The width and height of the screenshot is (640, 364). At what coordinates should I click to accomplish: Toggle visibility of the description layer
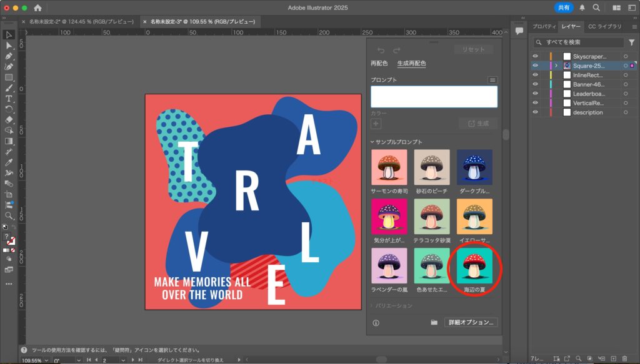pyautogui.click(x=535, y=112)
